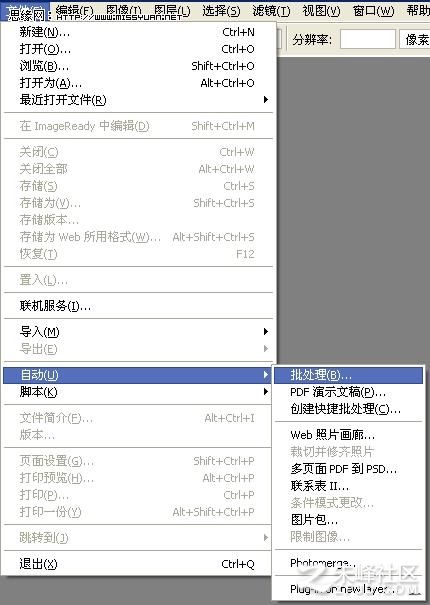Open the 像素 units dropdown
This screenshot has width=430, height=605.
click(415, 39)
